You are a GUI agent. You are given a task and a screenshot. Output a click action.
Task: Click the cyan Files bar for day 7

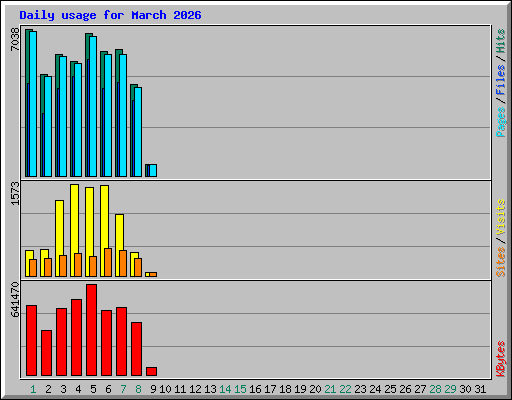point(123,115)
